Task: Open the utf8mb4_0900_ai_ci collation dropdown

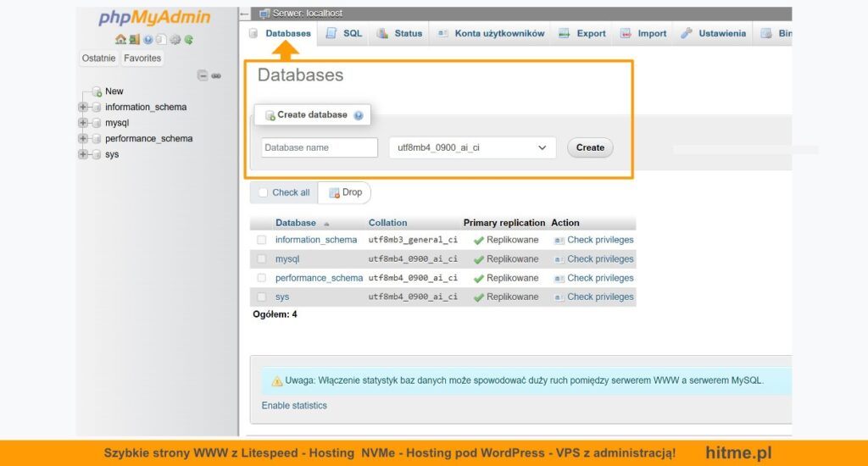Action: coord(472,147)
